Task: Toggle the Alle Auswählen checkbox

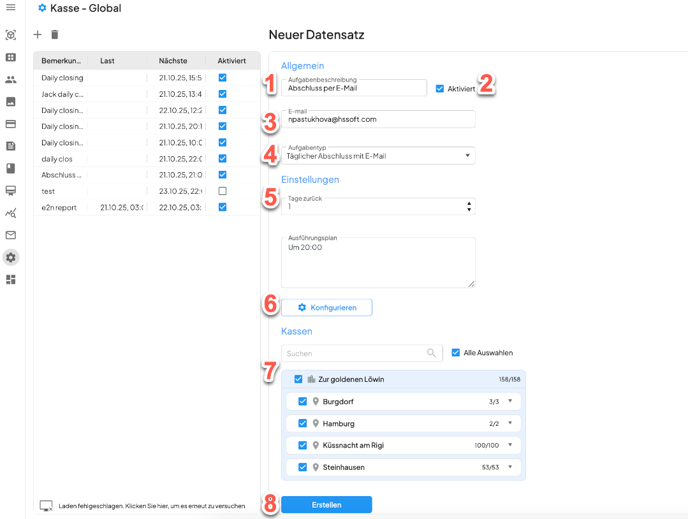Action: (x=456, y=353)
